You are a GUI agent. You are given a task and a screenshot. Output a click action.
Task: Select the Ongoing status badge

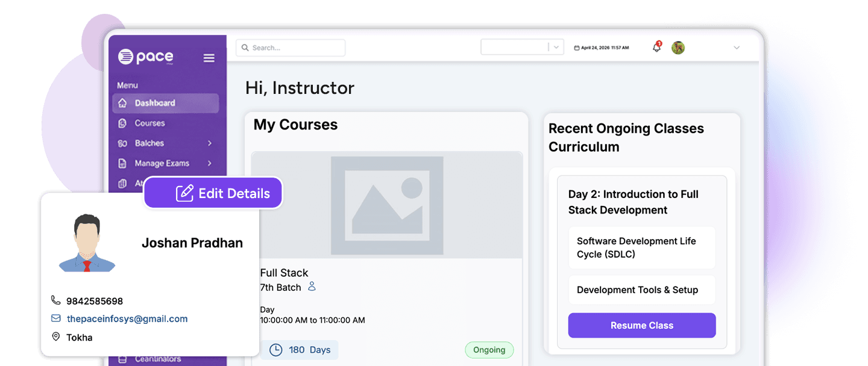[489, 350]
